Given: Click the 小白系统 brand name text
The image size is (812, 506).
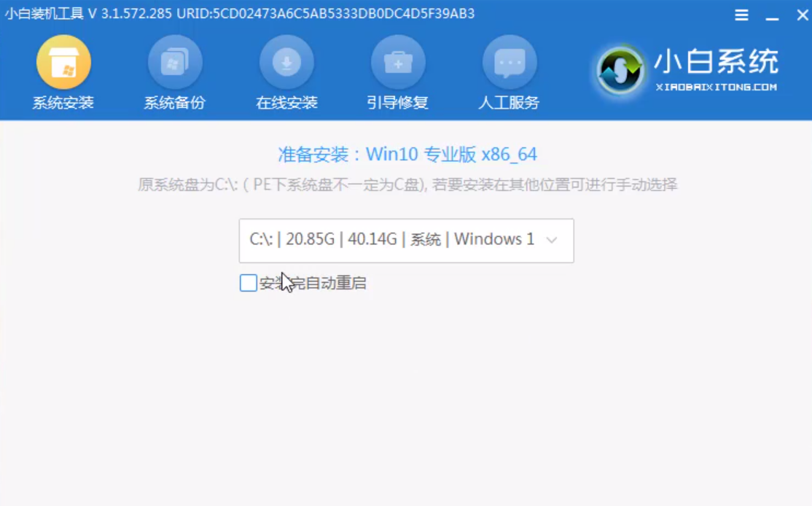Looking at the screenshot, I should (717, 62).
